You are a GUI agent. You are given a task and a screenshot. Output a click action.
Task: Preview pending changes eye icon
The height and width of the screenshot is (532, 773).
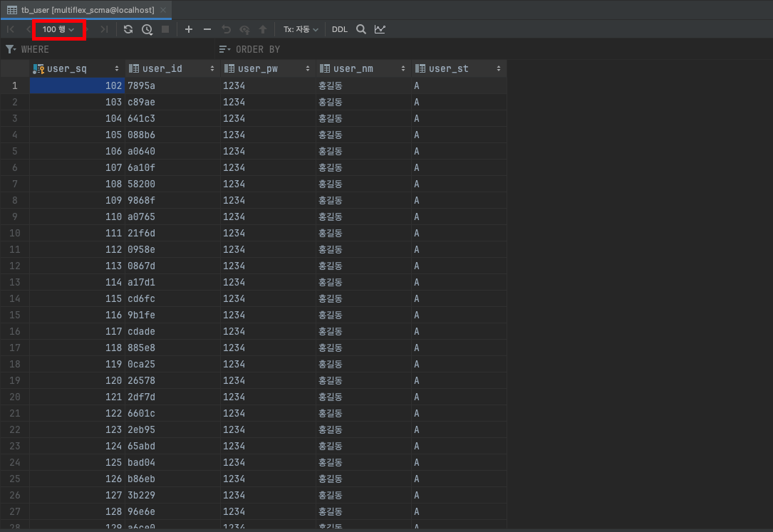(x=244, y=30)
